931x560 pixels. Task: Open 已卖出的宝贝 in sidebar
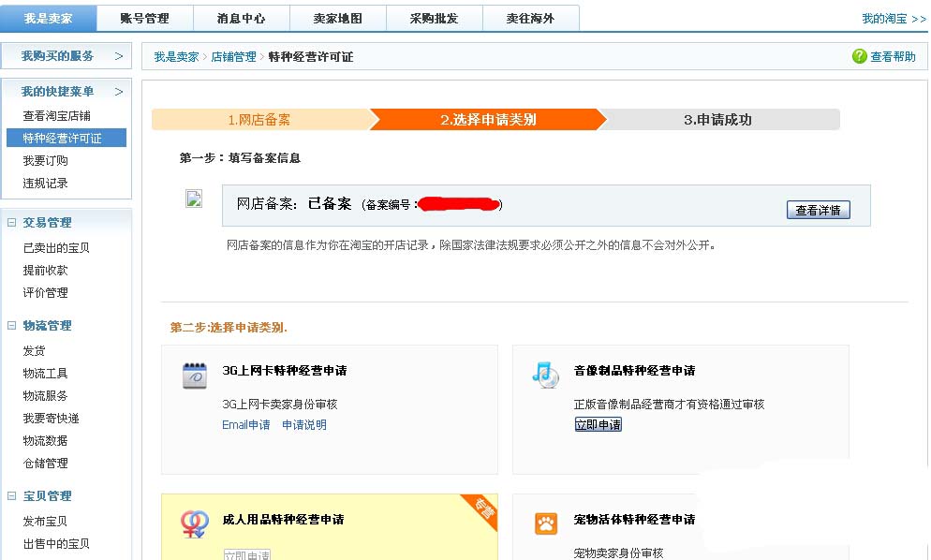[56, 248]
